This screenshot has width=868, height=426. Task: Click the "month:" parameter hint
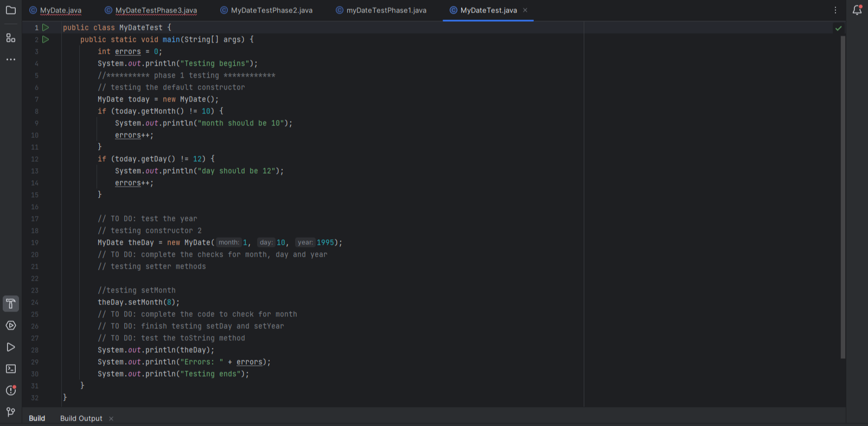click(228, 243)
